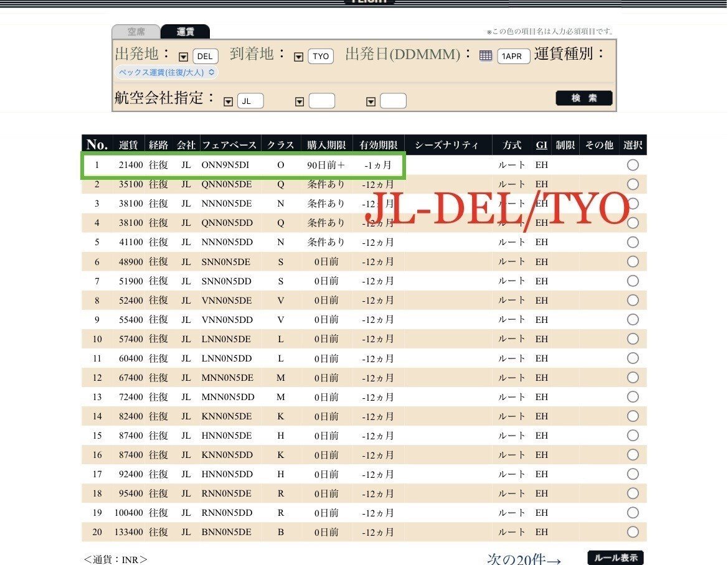Image resolution: width=728 pixels, height=565 pixels.
Task: Edit the DEL departure field
Action: coord(206,56)
